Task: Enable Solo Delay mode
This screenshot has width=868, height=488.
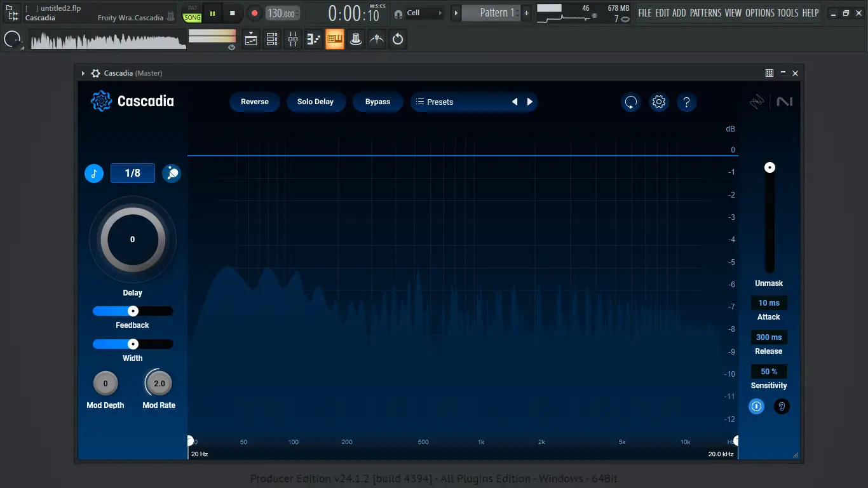Action: (x=316, y=102)
